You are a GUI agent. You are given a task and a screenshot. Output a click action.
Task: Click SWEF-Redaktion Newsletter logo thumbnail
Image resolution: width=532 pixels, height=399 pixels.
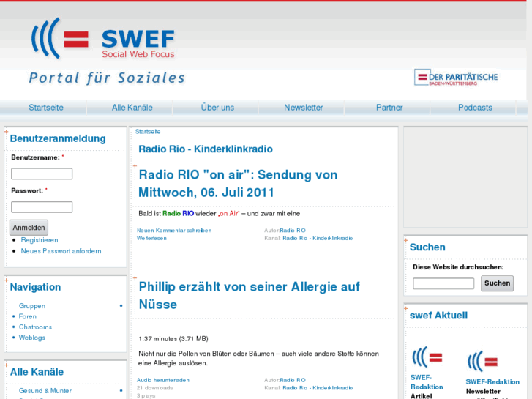(x=483, y=362)
